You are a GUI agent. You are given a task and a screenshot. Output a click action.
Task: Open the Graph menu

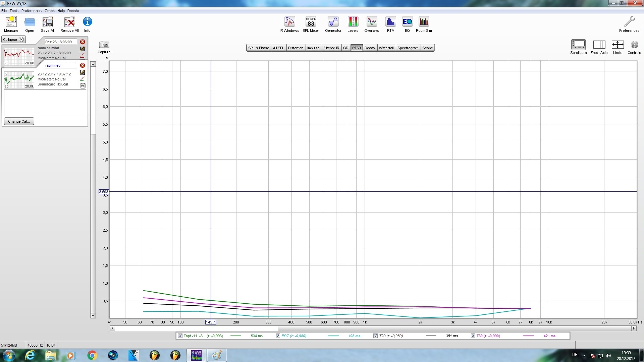click(x=50, y=11)
